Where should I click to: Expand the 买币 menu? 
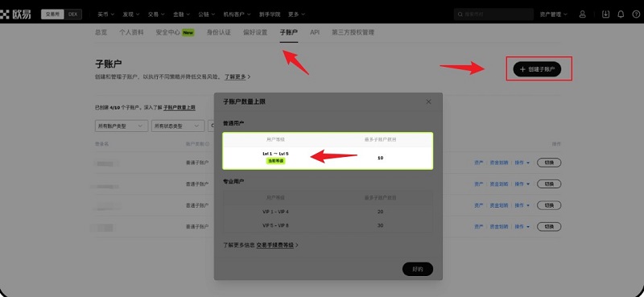(106, 14)
